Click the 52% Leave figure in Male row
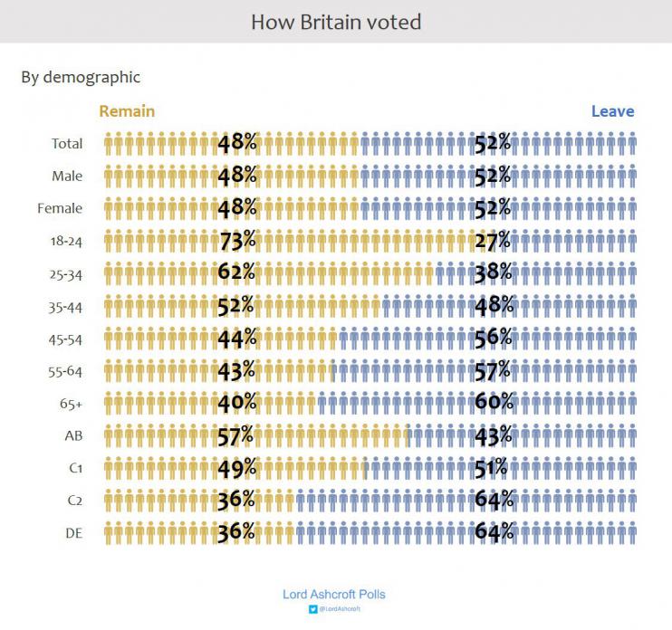Image resolution: width=672 pixels, height=630 pixels. (494, 175)
